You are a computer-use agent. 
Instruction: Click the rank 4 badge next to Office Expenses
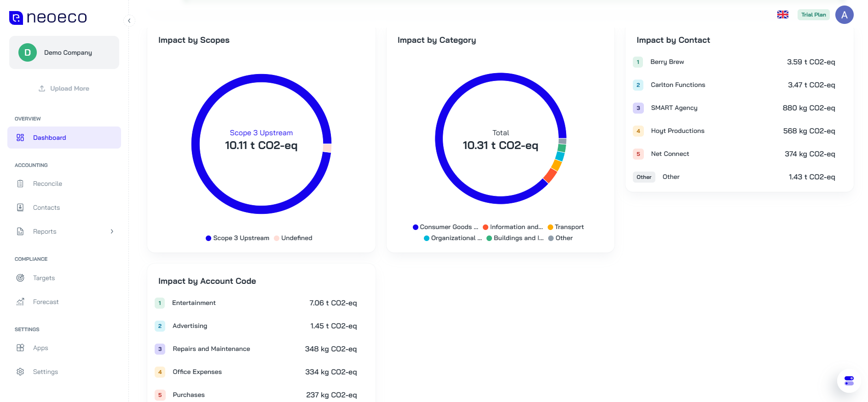(160, 372)
